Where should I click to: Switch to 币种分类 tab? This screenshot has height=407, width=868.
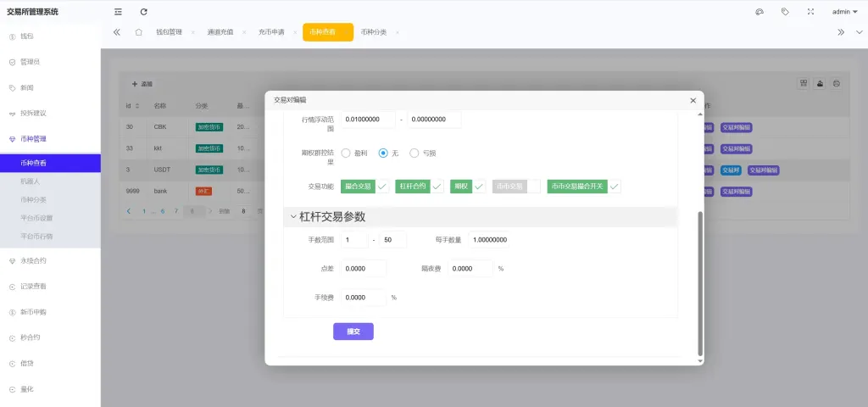(374, 32)
